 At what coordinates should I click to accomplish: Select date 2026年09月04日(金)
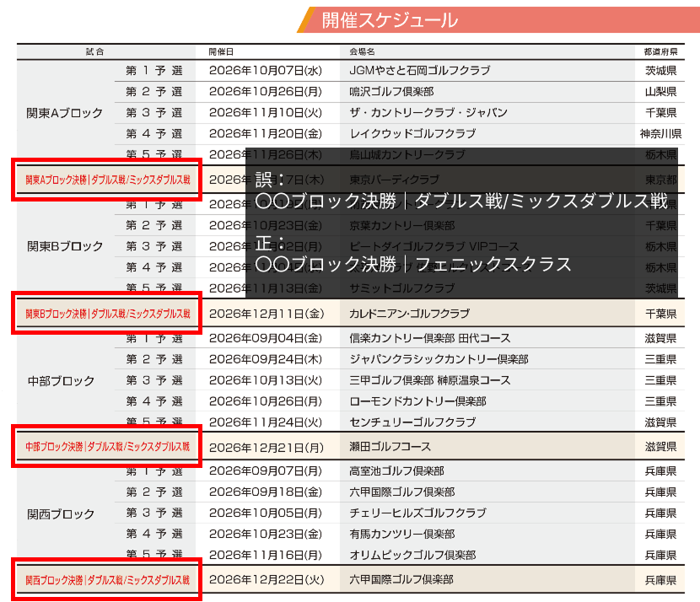[x=266, y=338]
